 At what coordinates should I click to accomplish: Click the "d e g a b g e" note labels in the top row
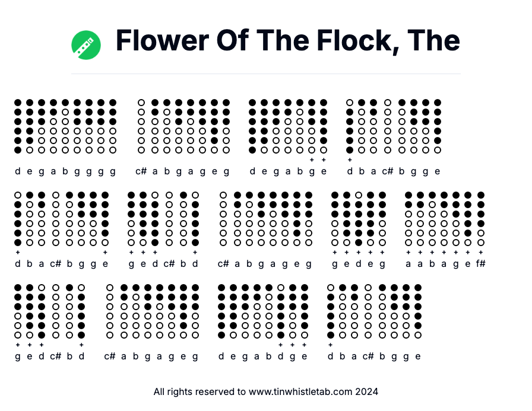pyautogui.click(x=288, y=171)
